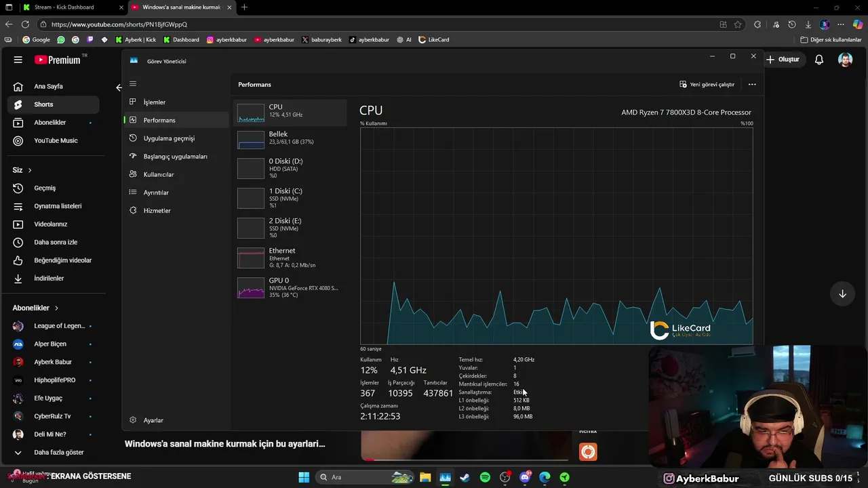
Task: Expand the Siz section chevron
Action: pyautogui.click(x=30, y=170)
